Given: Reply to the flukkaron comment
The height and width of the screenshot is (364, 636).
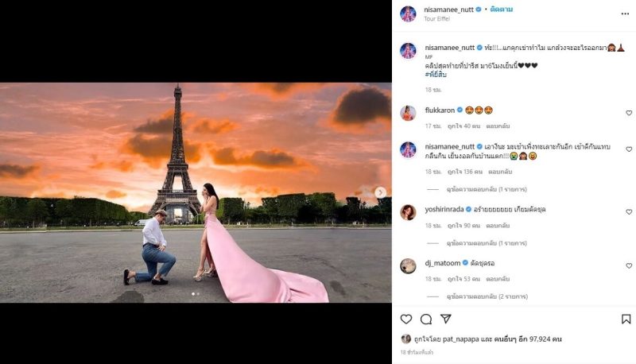Looking at the screenshot, I should click(498, 126).
